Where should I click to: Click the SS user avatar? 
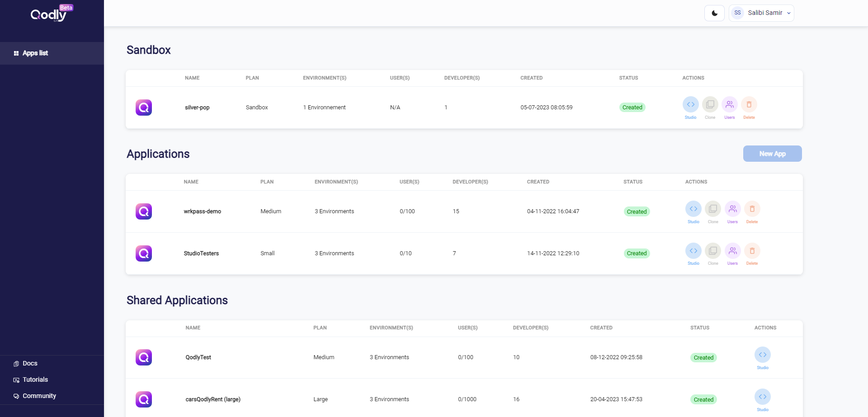(x=737, y=13)
